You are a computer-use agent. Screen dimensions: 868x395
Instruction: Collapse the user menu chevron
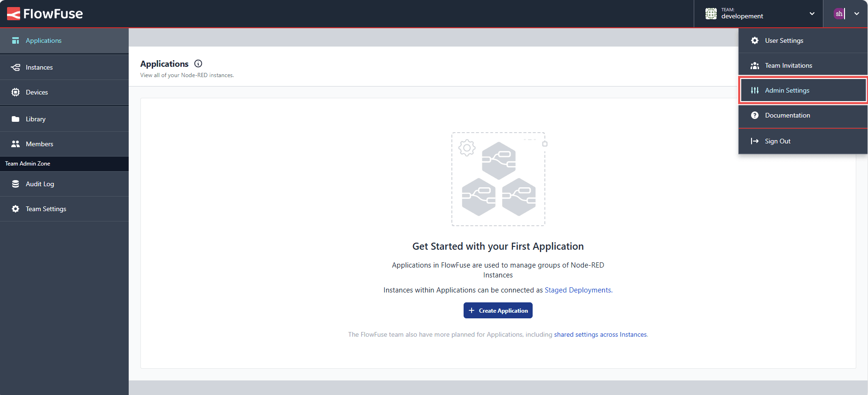pos(857,14)
